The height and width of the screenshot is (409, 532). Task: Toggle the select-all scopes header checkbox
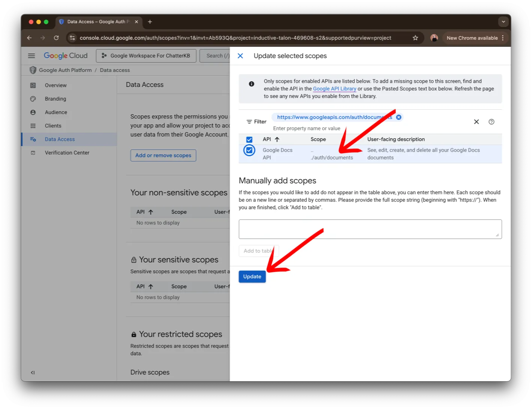click(249, 140)
